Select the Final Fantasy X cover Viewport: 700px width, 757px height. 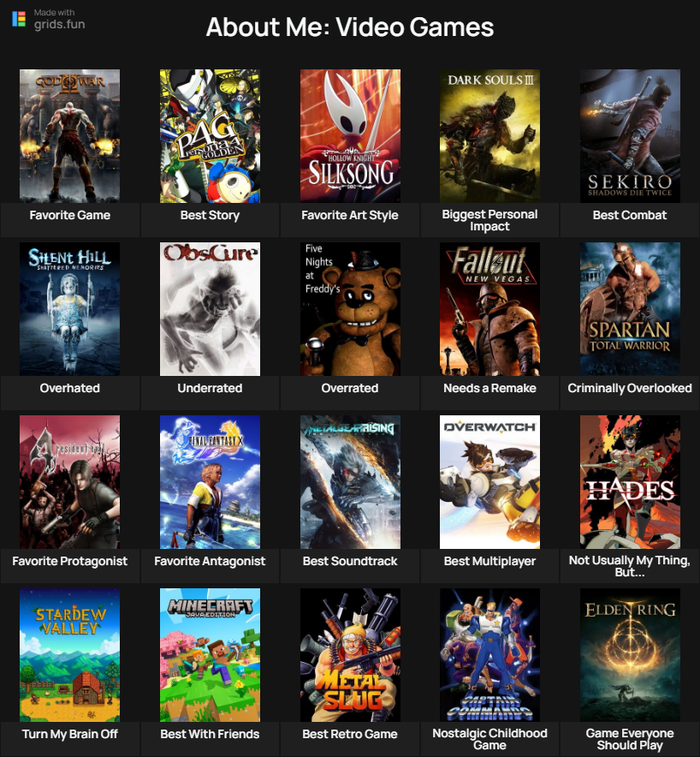click(x=210, y=482)
